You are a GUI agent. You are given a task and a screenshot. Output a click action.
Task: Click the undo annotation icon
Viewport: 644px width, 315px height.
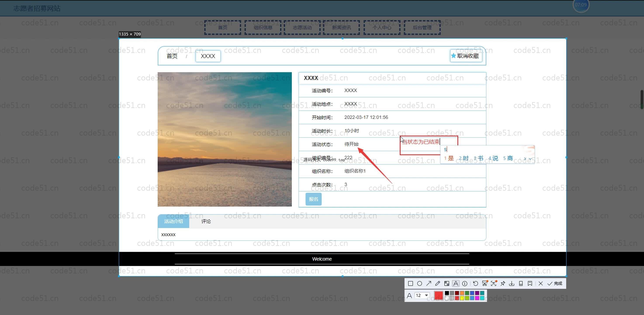coord(476,283)
